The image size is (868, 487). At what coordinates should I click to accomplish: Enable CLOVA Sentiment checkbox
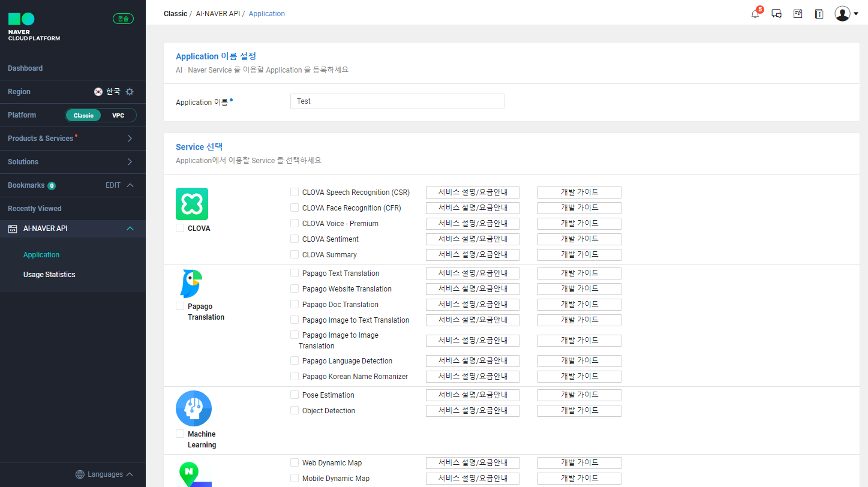295,239
